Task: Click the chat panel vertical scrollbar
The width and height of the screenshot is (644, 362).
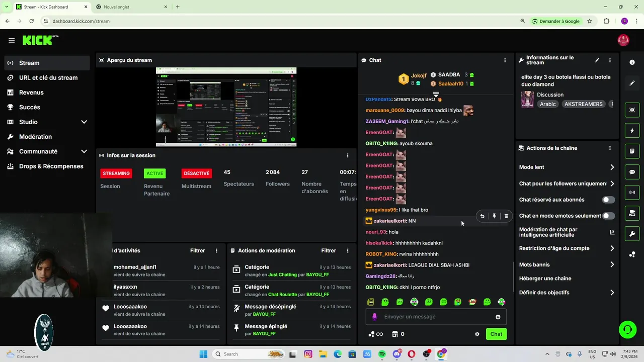Action: click(513, 277)
